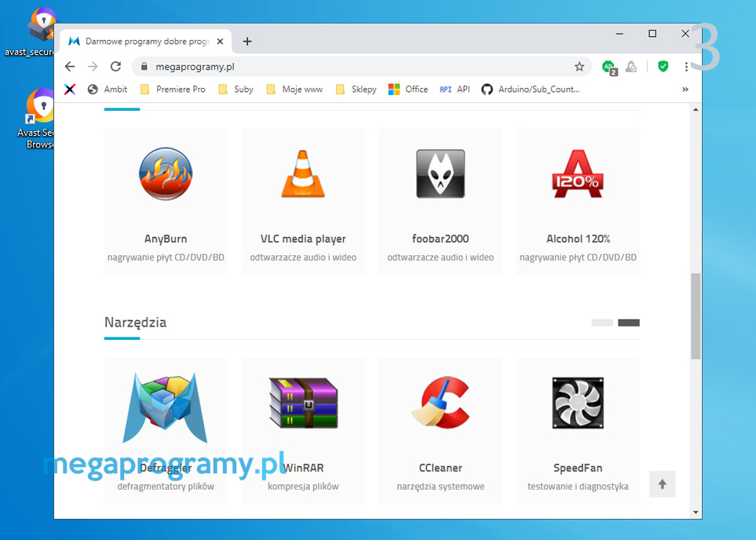Click 'odtwarzacze audio i wideo' under foobar2000
The width and height of the screenshot is (756, 540).
coord(440,257)
